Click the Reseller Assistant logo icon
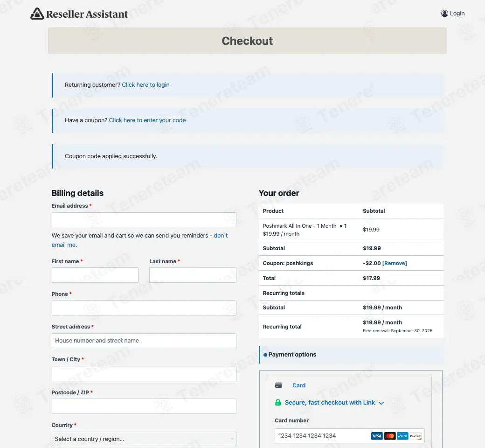The image size is (485, 448). (x=37, y=14)
